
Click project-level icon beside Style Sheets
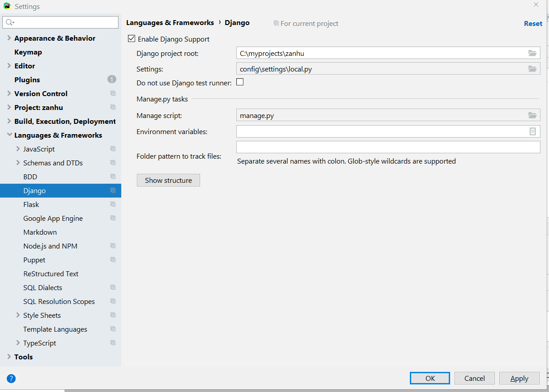[x=113, y=315]
